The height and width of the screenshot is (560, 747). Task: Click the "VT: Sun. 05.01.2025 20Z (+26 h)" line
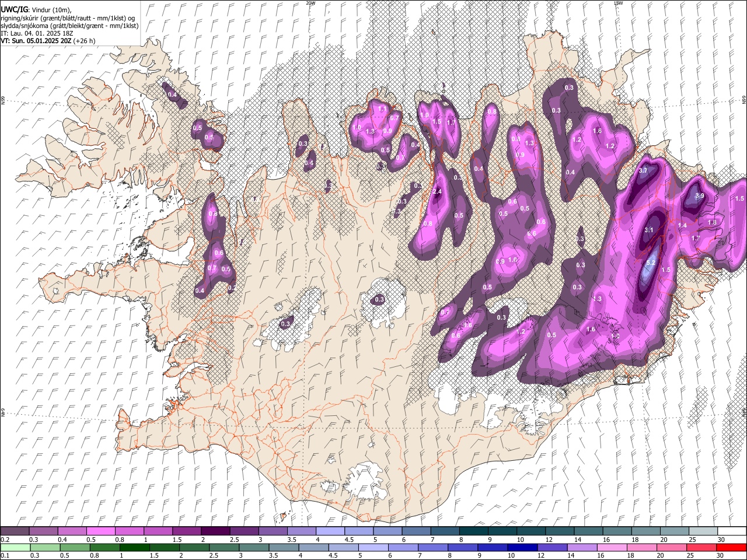tap(48, 41)
